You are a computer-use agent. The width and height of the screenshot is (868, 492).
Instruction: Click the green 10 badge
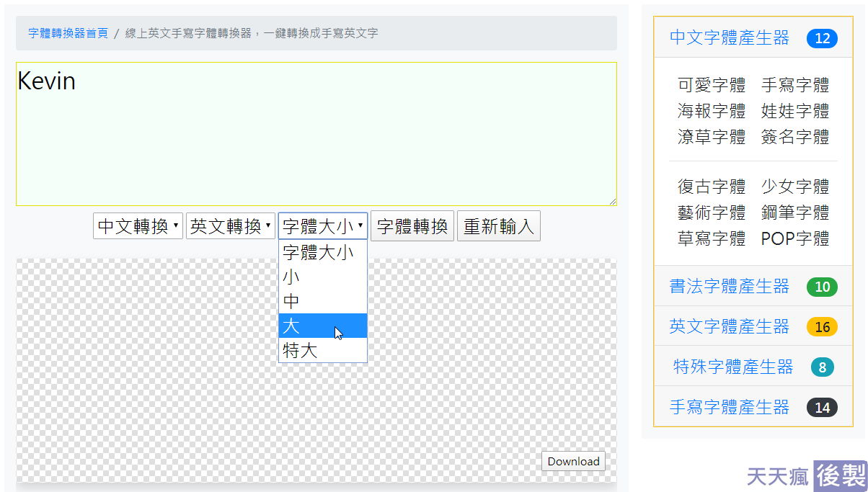tap(822, 287)
